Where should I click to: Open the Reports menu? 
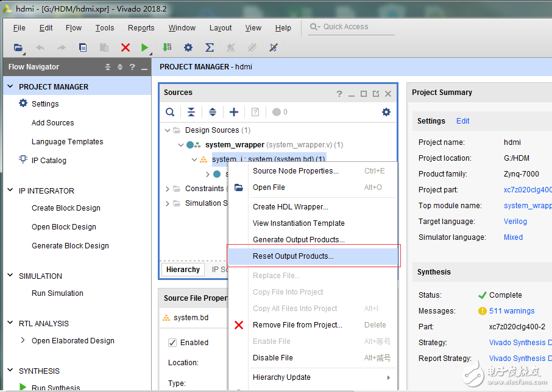(x=141, y=28)
